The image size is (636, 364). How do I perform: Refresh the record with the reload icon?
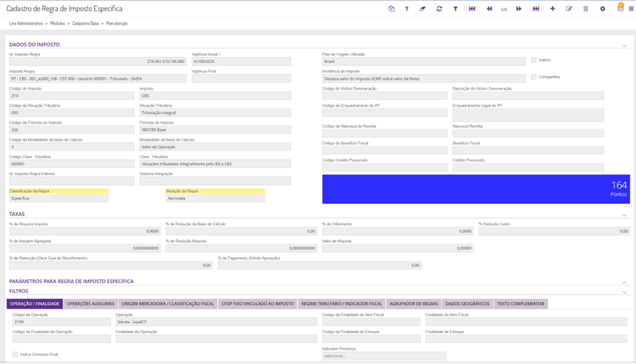[x=439, y=9]
